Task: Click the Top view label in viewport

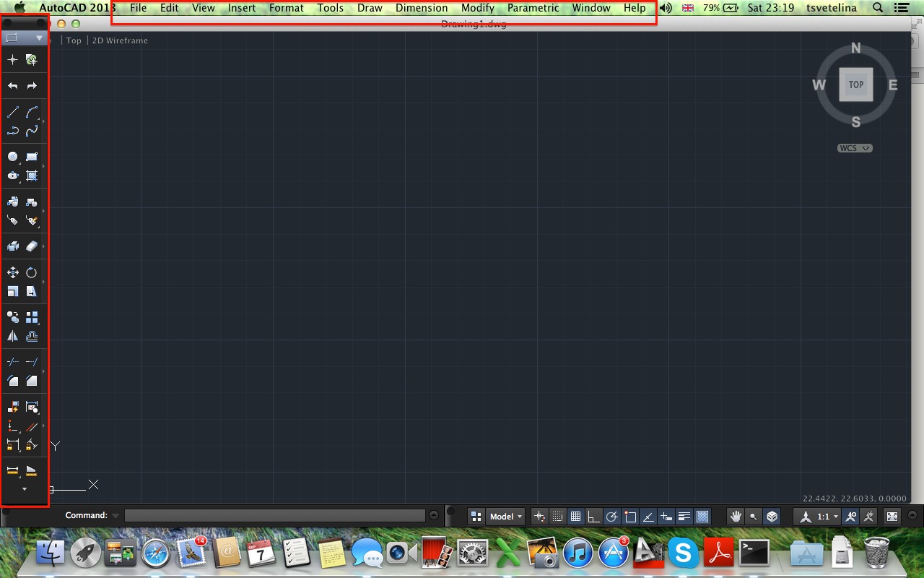Action: point(74,40)
